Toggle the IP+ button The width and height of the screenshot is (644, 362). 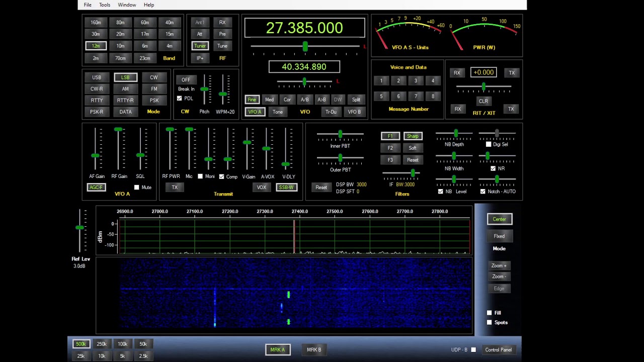coord(200,58)
